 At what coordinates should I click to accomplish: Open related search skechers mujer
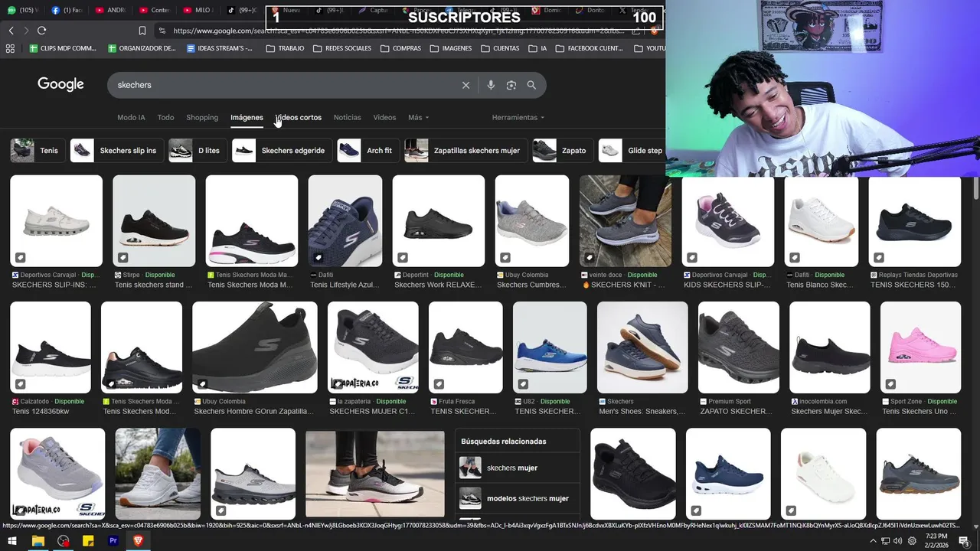[x=517, y=468]
